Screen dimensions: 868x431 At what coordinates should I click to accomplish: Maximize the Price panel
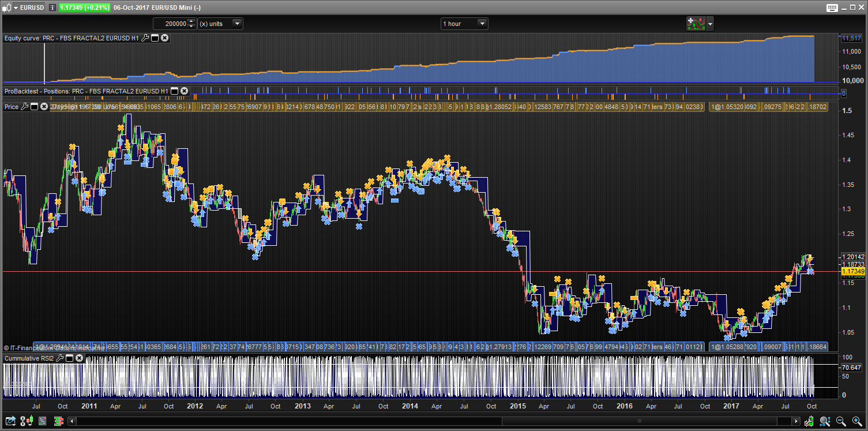34,107
